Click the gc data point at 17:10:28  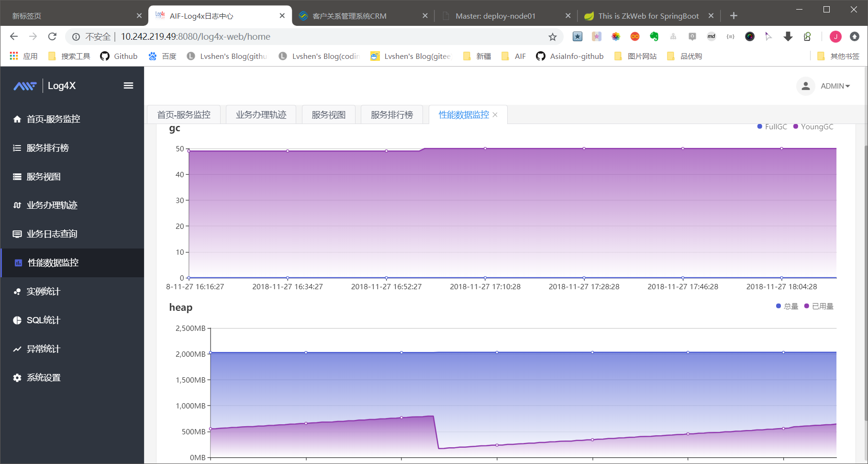pyautogui.click(x=485, y=148)
